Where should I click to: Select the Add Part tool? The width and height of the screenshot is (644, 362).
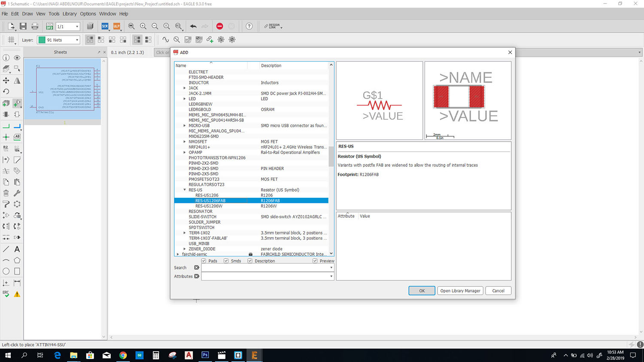tap(17, 103)
